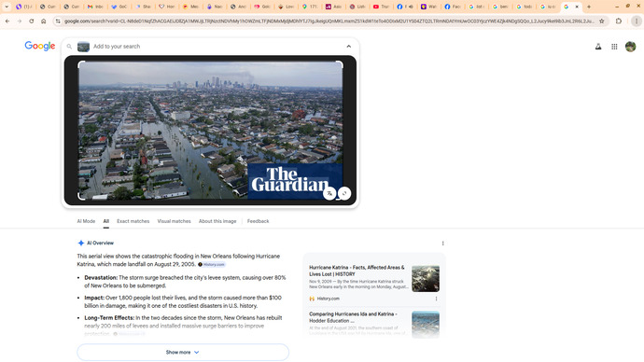644x362 pixels.
Task: Switch to AI Mode tab
Action: click(x=86, y=221)
